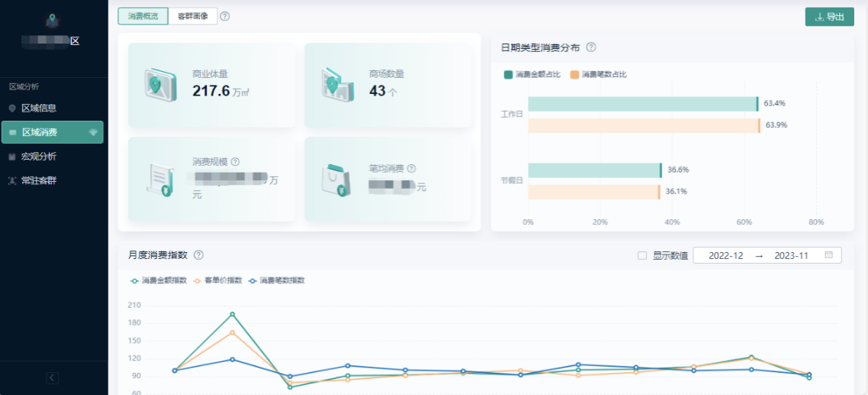
Task: Click help icon beside 消费规模
Action: point(235,162)
